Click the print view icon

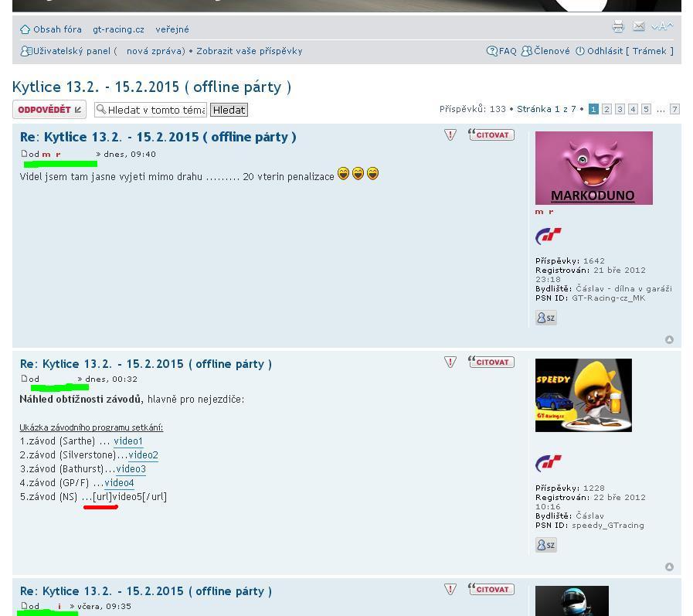coord(618,26)
